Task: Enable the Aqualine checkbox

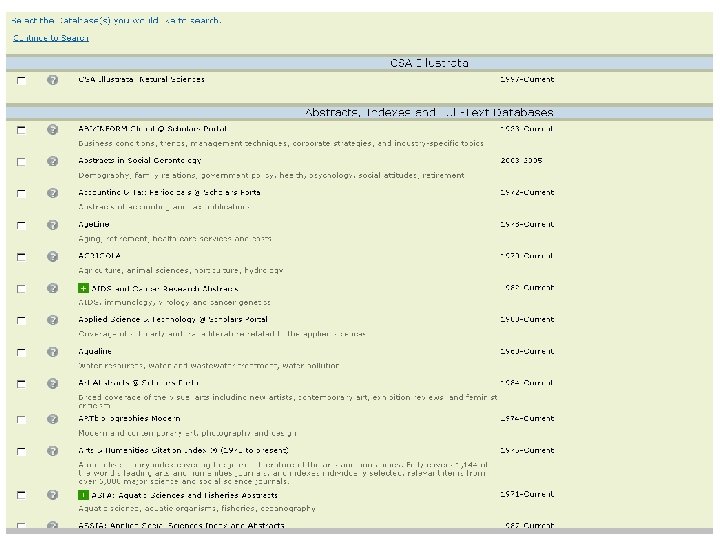Action: coord(21,352)
